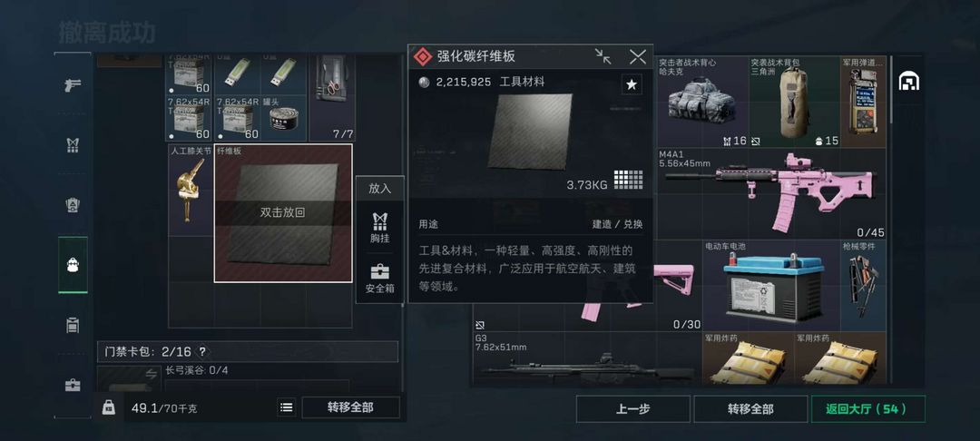980x441 pixels.
Task: Toggle the inventory list view icon
Action: 286,407
